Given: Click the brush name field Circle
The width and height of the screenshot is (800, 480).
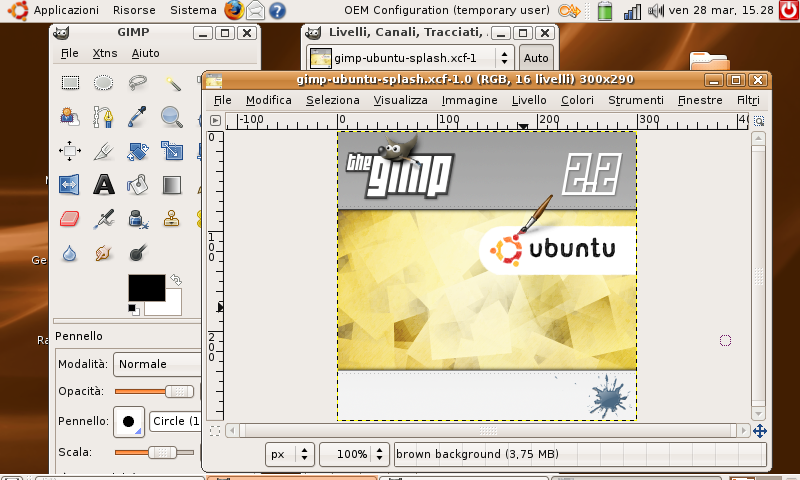Looking at the screenshot, I should coord(175,421).
